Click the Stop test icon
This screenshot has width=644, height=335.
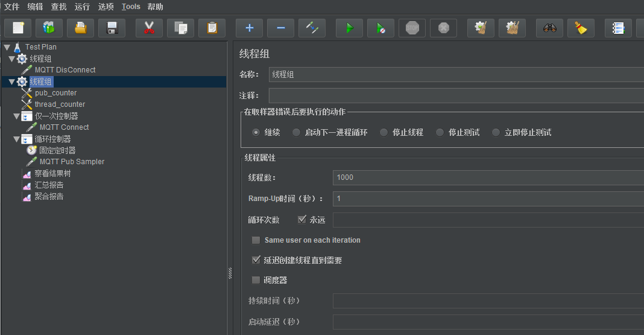coord(412,28)
